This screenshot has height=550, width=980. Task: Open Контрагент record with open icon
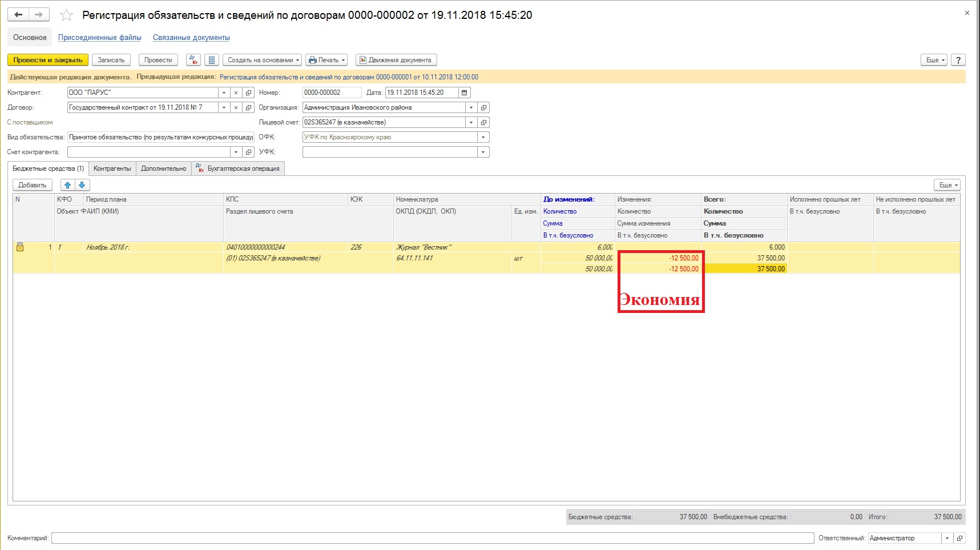248,93
